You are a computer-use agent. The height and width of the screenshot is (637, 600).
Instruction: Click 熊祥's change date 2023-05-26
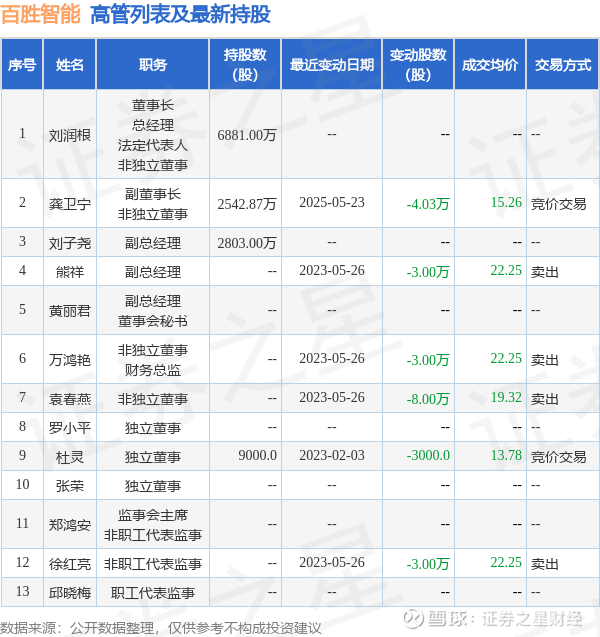coord(332,271)
